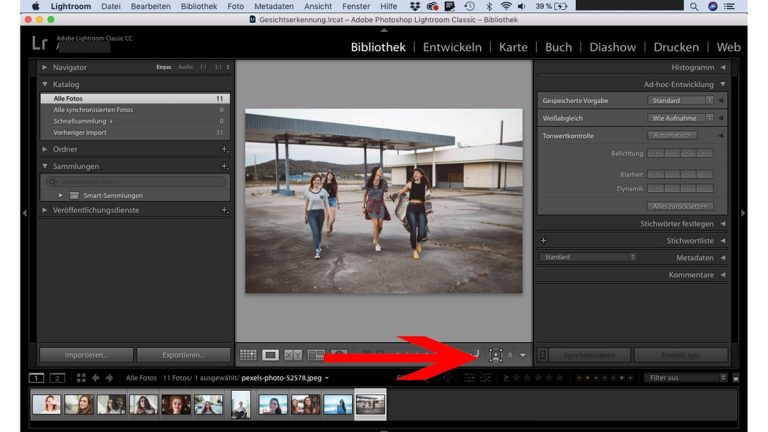This screenshot has width=768, height=432.
Task: Open Spotlight search in the menu bar
Action: (694, 6)
